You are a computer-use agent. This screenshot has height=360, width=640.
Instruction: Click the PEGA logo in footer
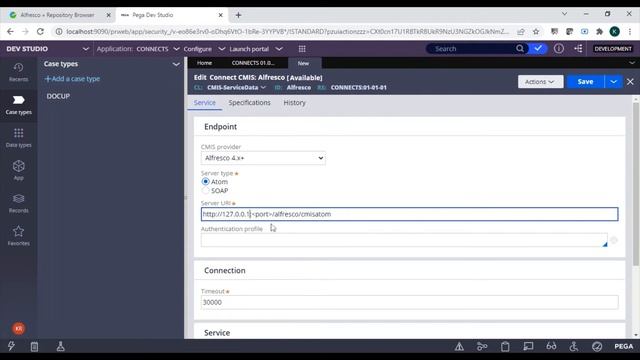click(624, 347)
